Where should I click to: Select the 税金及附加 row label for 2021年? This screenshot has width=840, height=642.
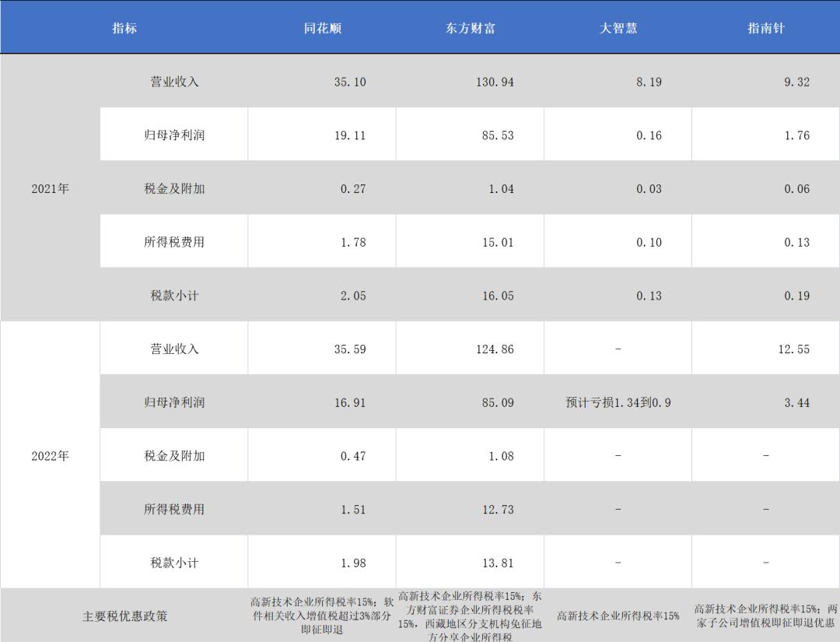(173, 188)
